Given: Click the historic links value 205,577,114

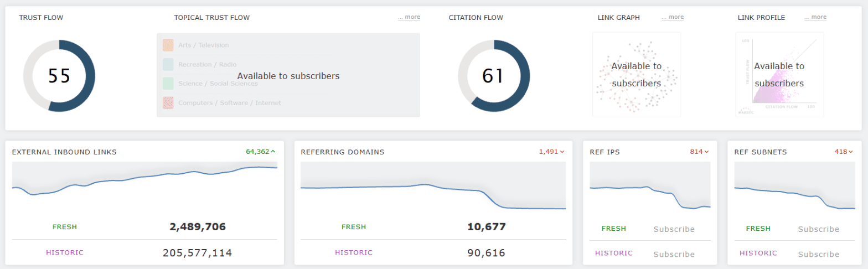Looking at the screenshot, I should tap(197, 253).
